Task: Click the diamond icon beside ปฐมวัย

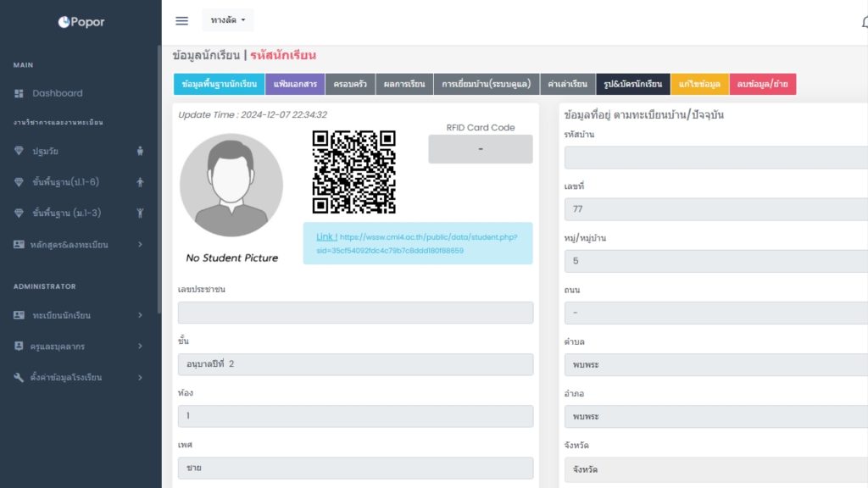Action: coord(19,151)
